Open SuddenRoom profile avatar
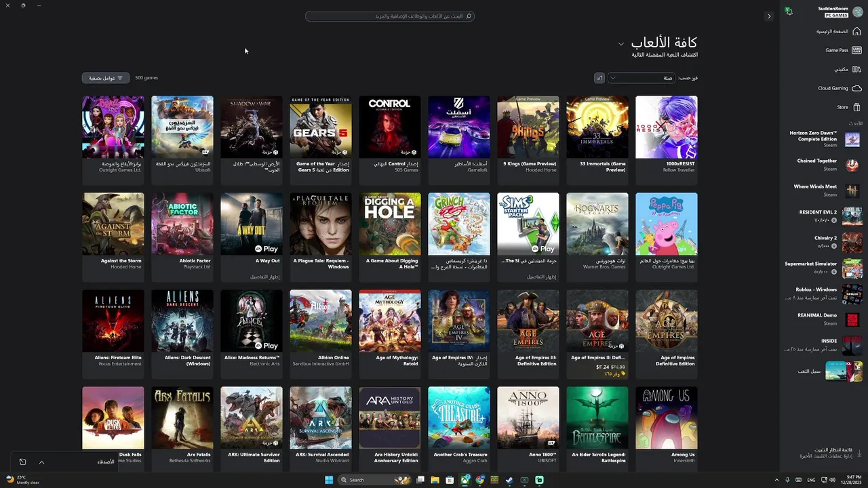 [x=857, y=12]
